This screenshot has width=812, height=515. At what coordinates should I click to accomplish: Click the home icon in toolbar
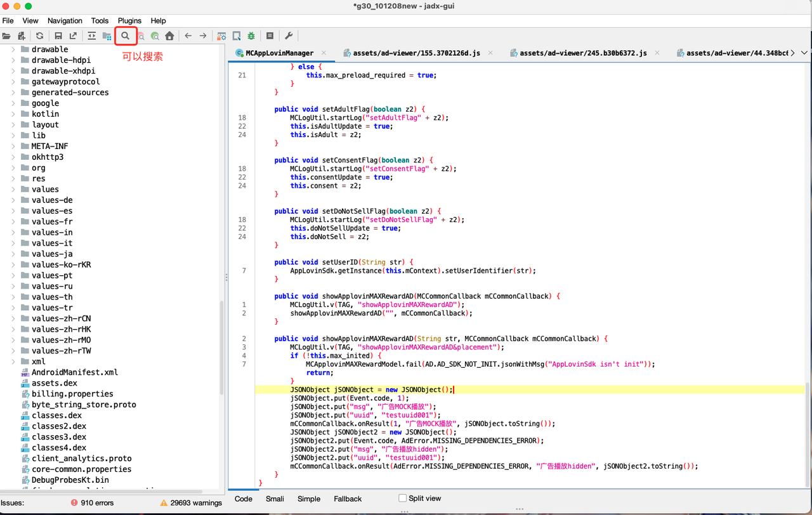point(169,36)
